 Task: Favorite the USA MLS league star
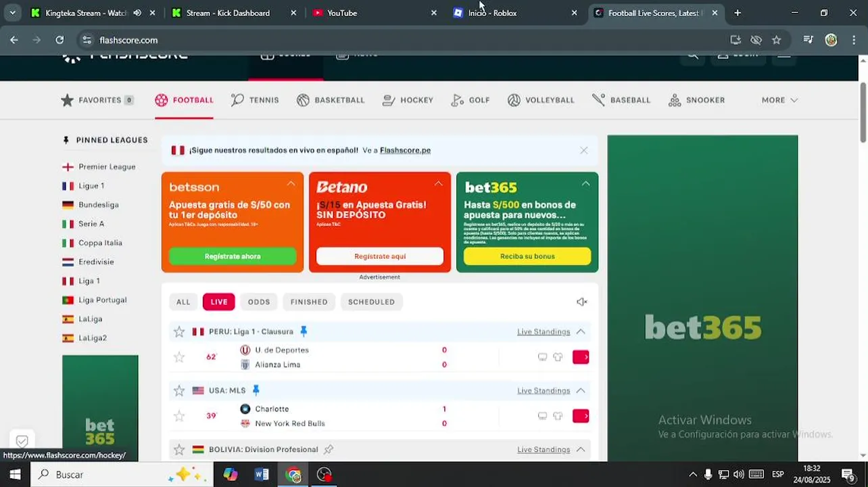(179, 390)
